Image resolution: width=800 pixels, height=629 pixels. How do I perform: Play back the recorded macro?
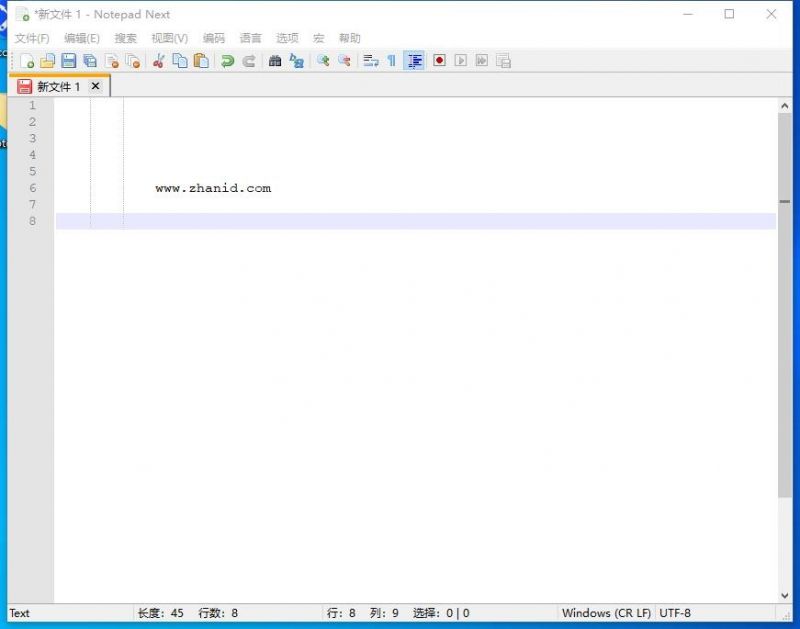tap(461, 61)
